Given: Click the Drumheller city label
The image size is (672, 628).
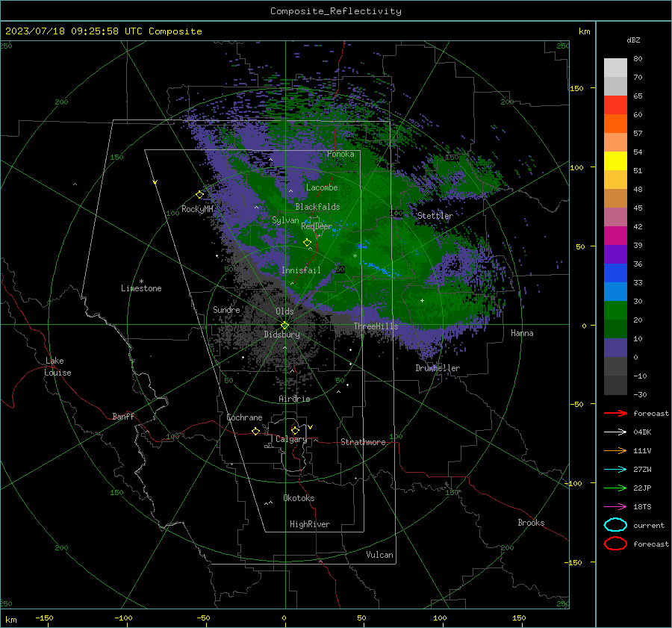Looking at the screenshot, I should pyautogui.click(x=438, y=368).
